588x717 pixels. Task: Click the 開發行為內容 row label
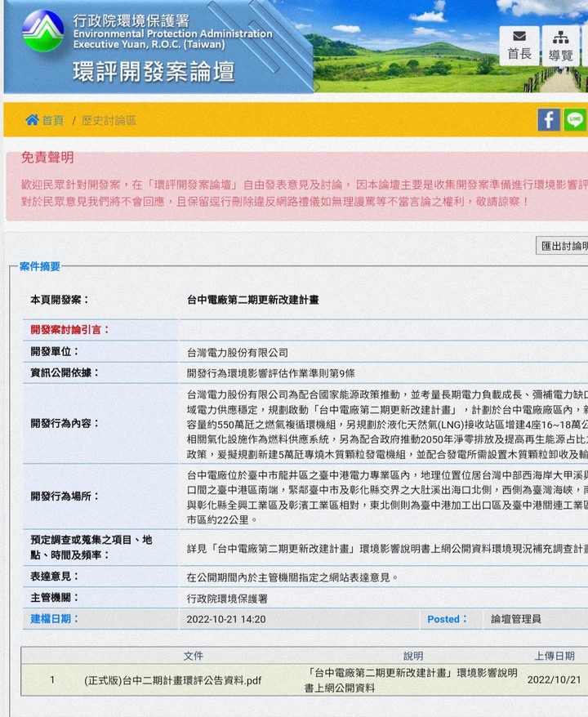65,424
